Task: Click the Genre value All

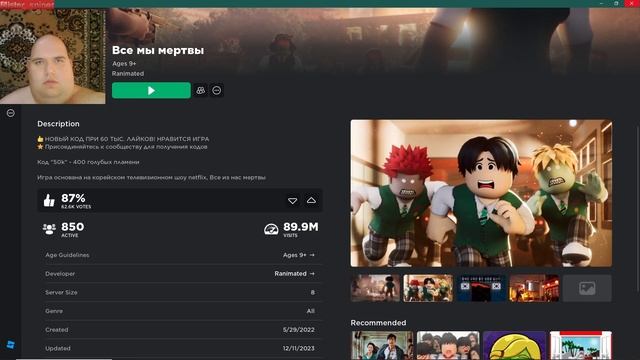Action: click(311, 311)
